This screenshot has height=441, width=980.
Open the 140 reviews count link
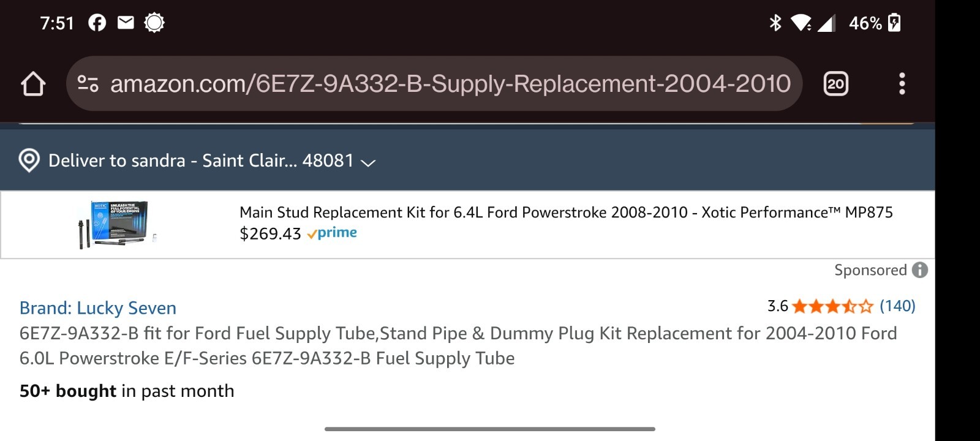click(897, 306)
